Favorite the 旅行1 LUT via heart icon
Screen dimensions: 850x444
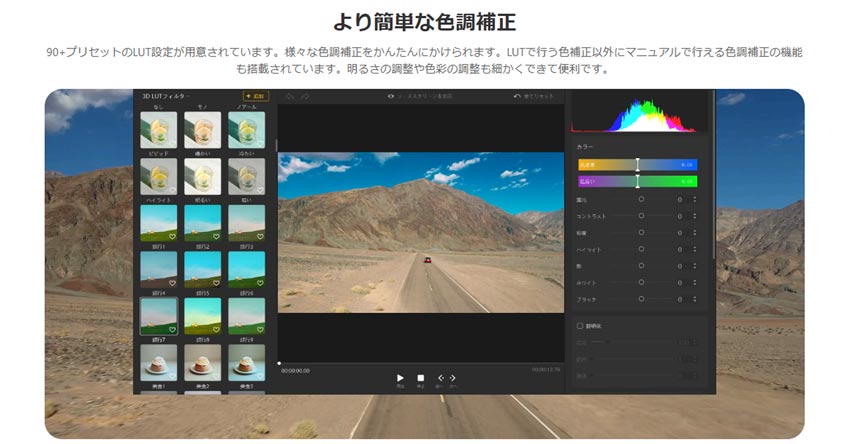coord(172,236)
